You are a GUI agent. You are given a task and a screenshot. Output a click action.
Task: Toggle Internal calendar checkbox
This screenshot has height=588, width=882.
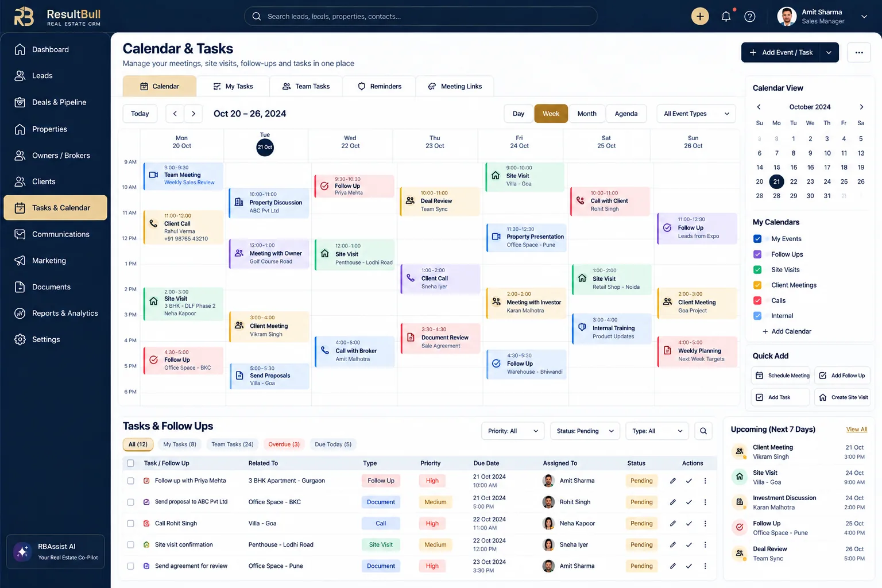pyautogui.click(x=757, y=316)
